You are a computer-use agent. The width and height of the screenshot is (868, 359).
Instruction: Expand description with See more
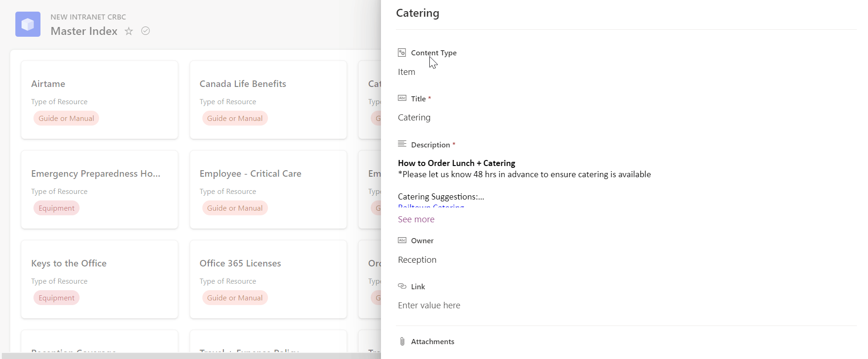[x=416, y=219]
